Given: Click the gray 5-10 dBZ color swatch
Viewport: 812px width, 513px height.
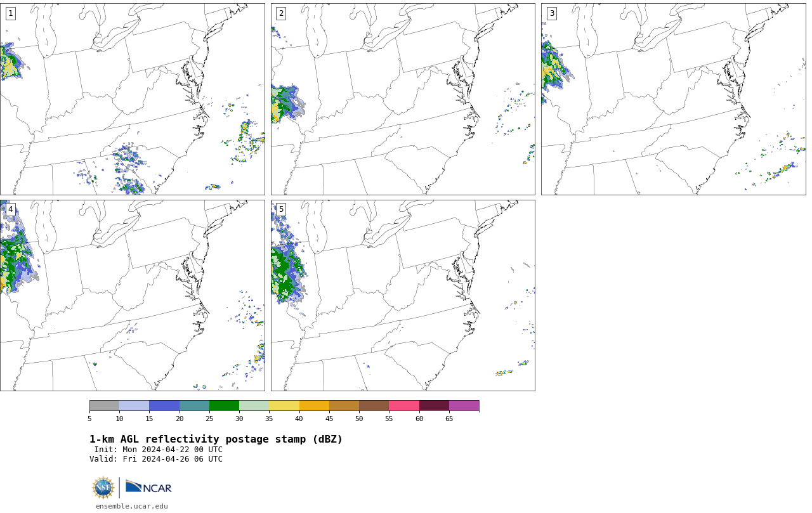Looking at the screenshot, I should tap(104, 406).
